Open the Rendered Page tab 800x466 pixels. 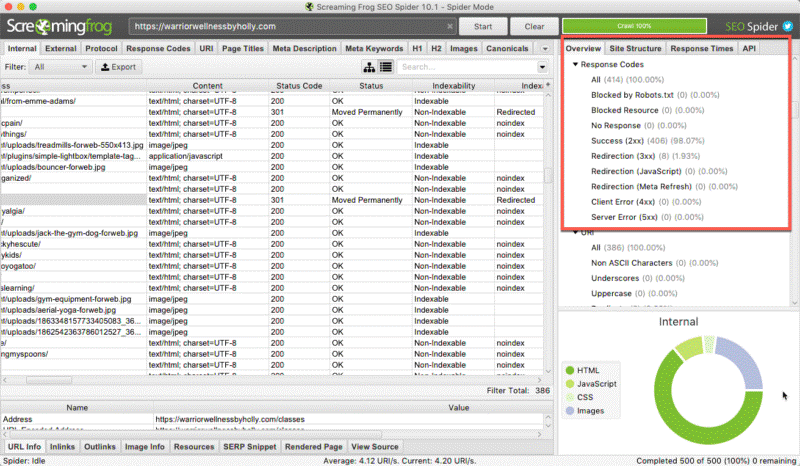coord(314,447)
